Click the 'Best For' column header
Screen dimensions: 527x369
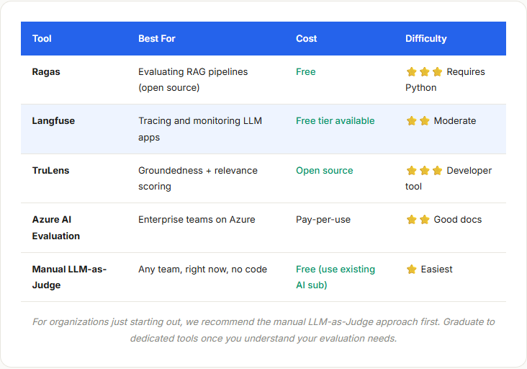pyautogui.click(x=157, y=39)
